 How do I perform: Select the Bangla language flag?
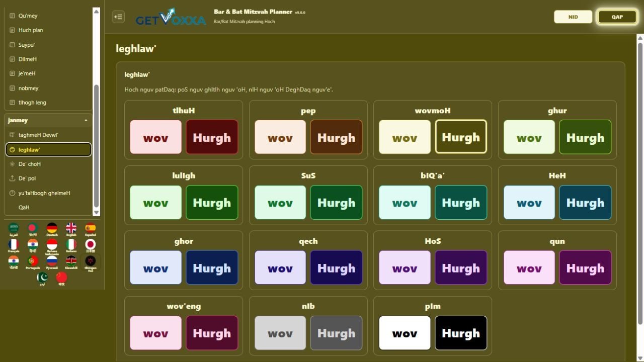point(33,230)
